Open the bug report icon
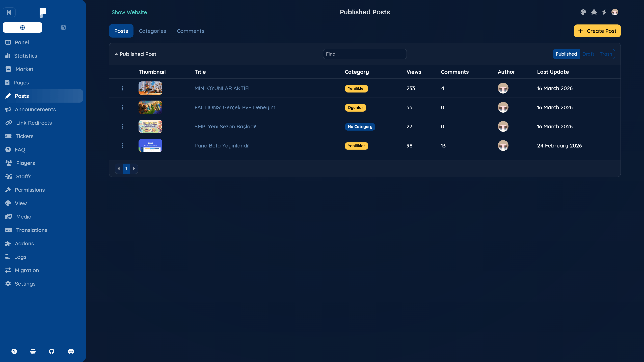644x362 pixels. 594,12
